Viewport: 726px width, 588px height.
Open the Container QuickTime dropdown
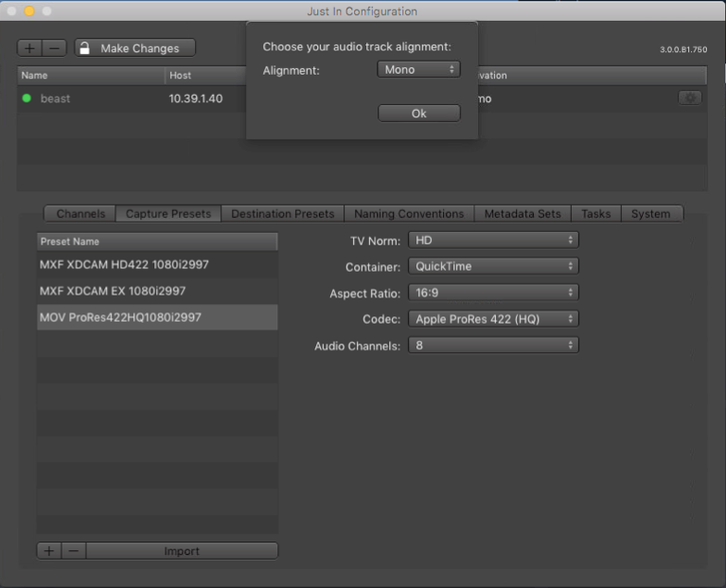(493, 266)
